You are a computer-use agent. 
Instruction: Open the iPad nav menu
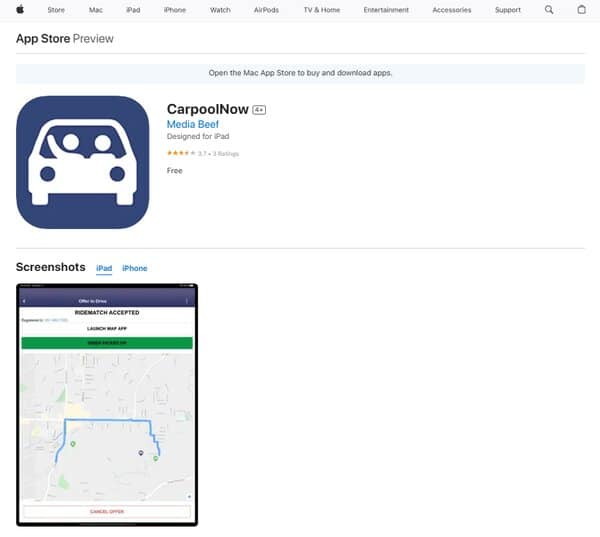pyautogui.click(x=133, y=10)
